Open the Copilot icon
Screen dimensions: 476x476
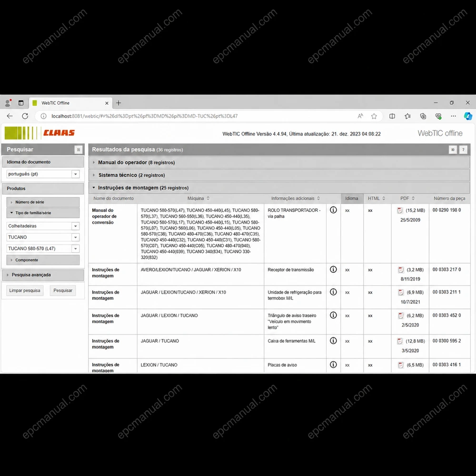point(468,116)
